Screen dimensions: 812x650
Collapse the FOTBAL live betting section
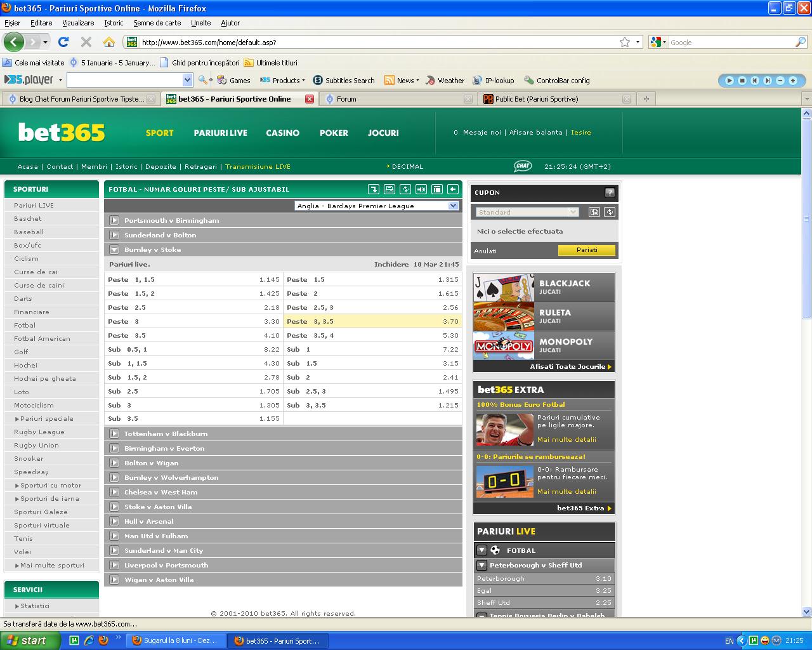481,550
